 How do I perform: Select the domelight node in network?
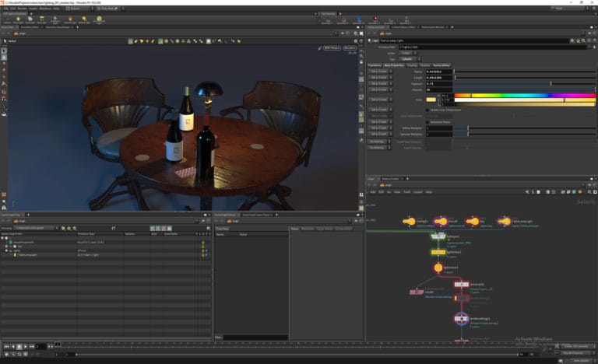click(x=409, y=222)
